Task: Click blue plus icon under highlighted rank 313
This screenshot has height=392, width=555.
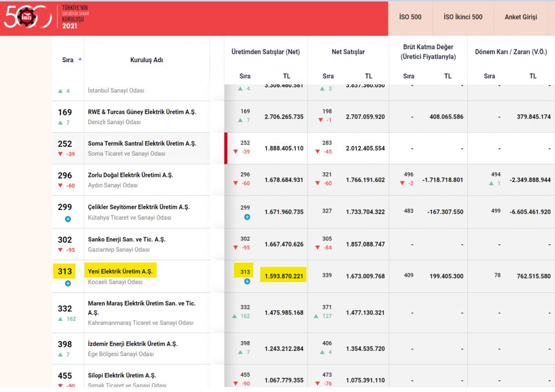Action: coord(68,283)
